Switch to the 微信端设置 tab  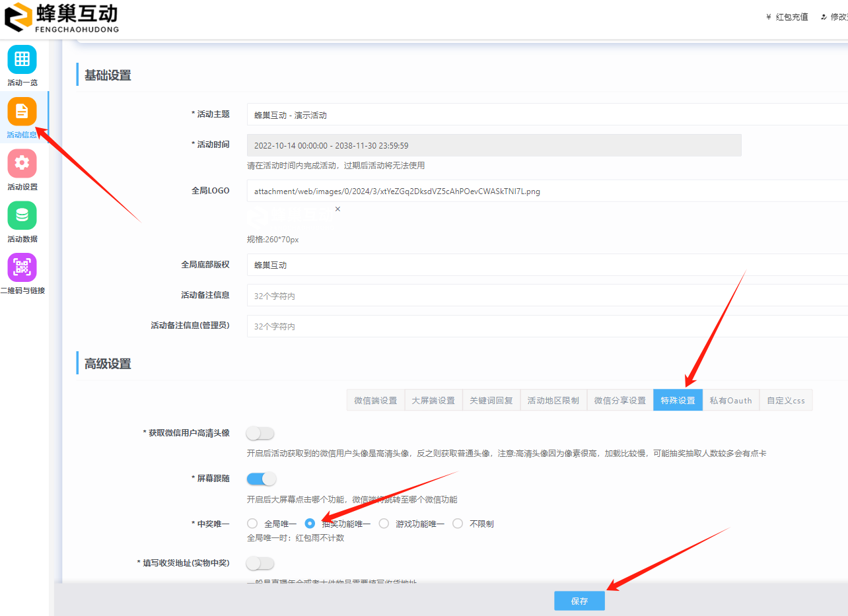point(376,400)
